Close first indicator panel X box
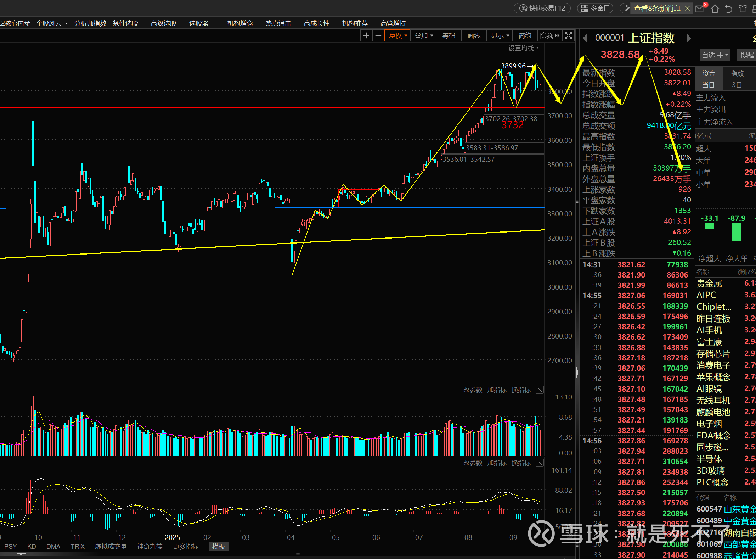Viewport: 756px width, 559px height. coord(540,390)
